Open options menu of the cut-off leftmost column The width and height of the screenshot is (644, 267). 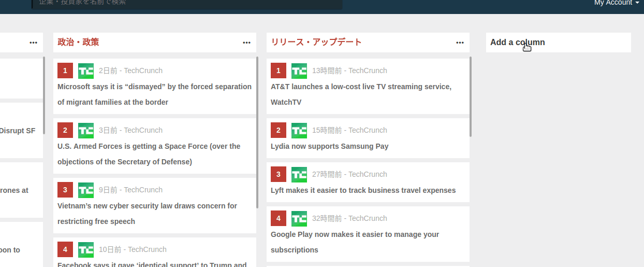[x=33, y=43]
